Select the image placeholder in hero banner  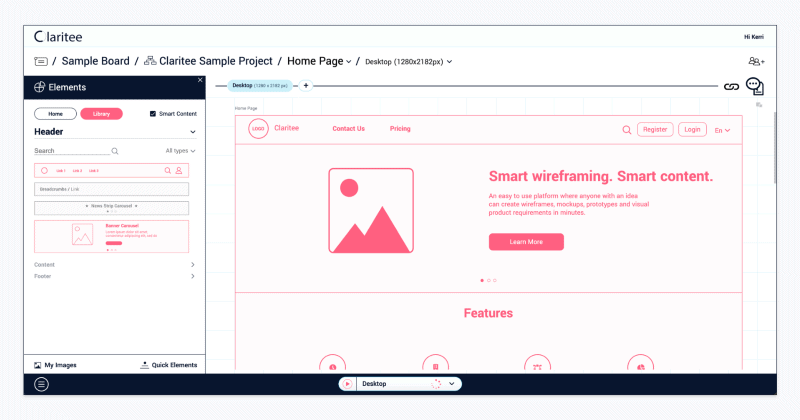click(x=371, y=210)
